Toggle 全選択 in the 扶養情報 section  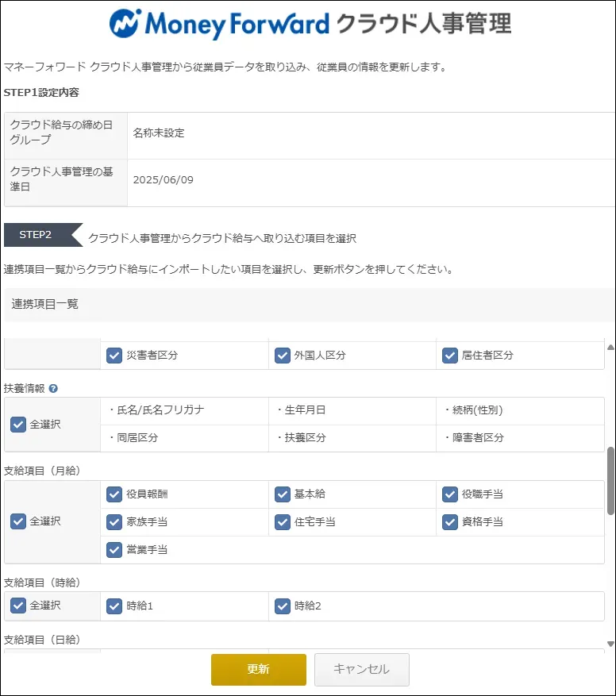(x=18, y=425)
